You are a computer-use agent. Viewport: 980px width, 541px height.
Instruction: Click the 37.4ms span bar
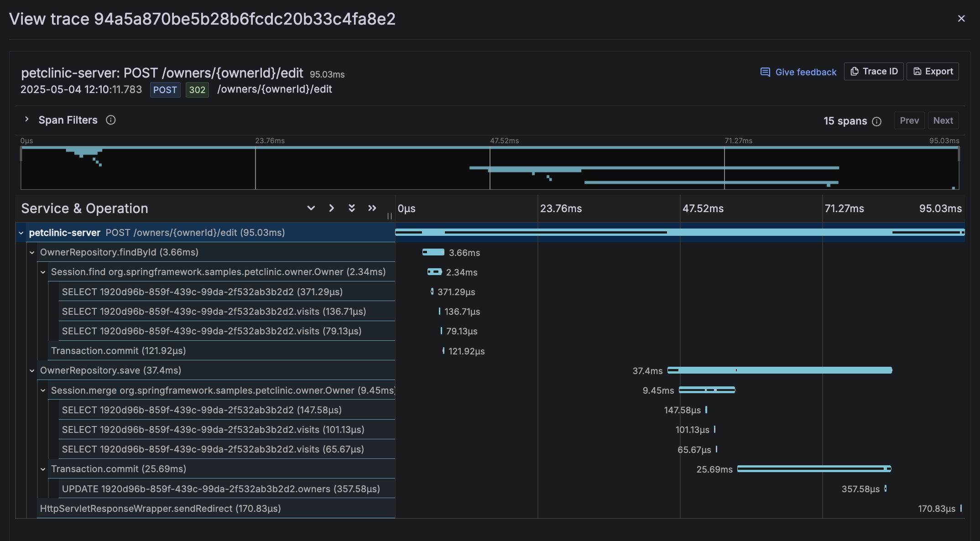[x=780, y=370]
